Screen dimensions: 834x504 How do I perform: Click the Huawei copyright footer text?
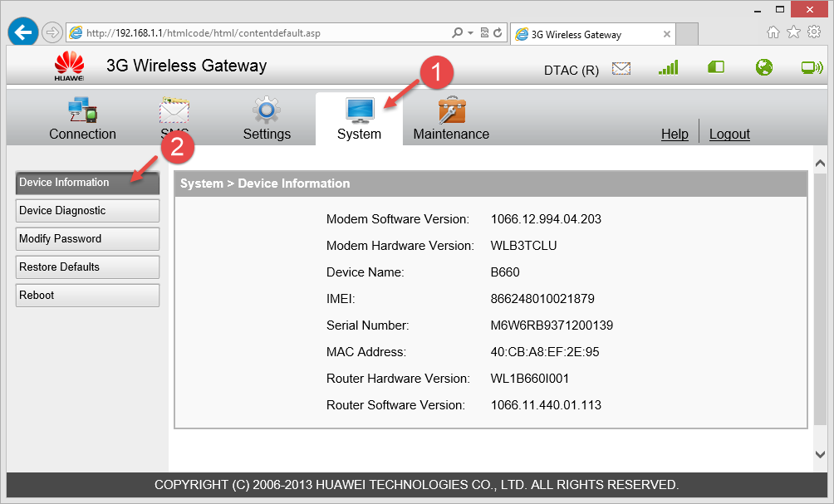[x=416, y=485]
